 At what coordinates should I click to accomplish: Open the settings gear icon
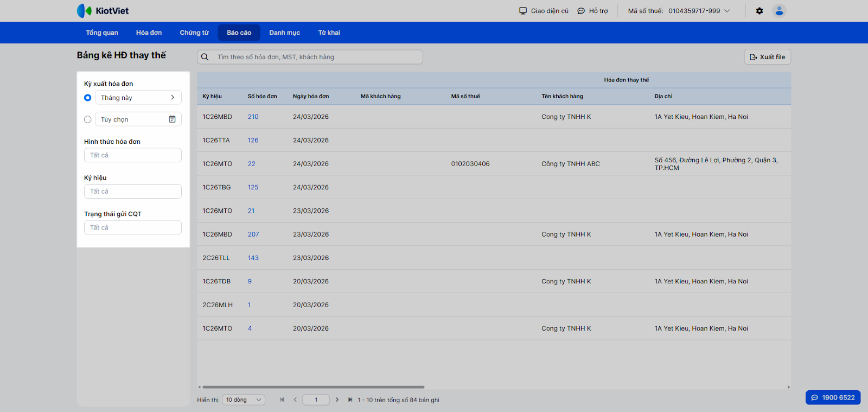759,11
